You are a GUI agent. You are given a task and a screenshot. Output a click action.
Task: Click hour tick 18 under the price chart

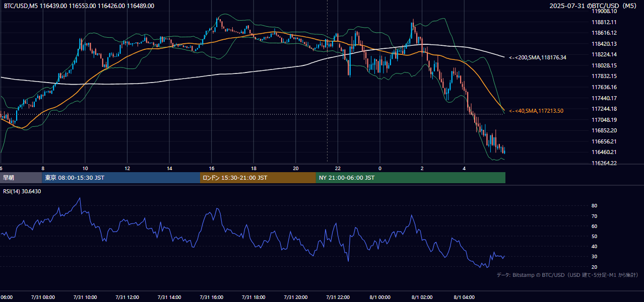(x=254, y=168)
